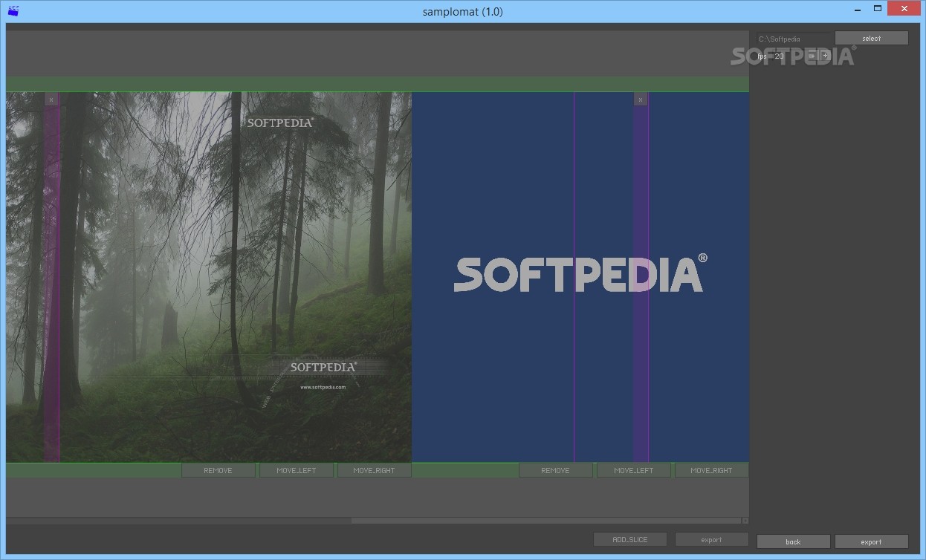926x560 pixels.
Task: Remove the forest image clip
Action: [x=218, y=470]
